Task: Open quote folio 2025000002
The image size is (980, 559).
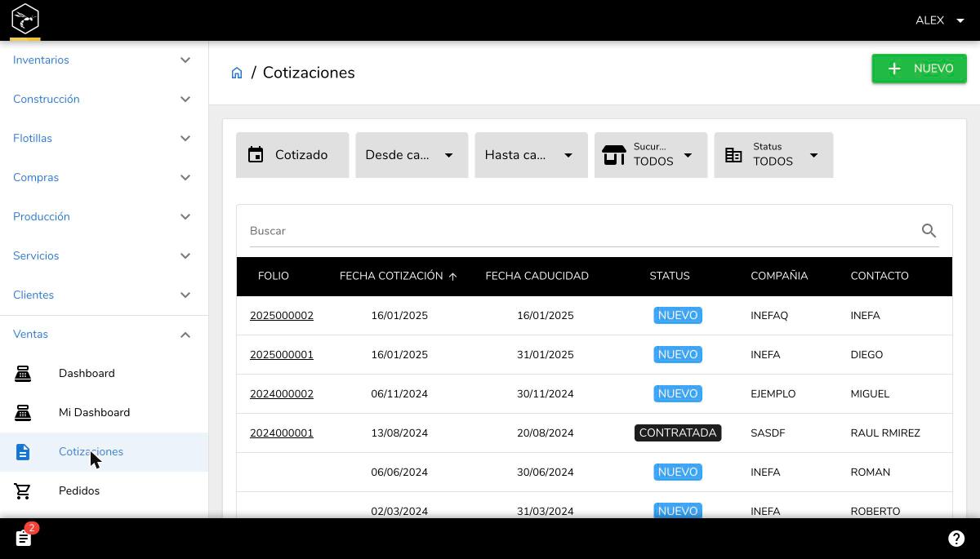Action: 282,316
